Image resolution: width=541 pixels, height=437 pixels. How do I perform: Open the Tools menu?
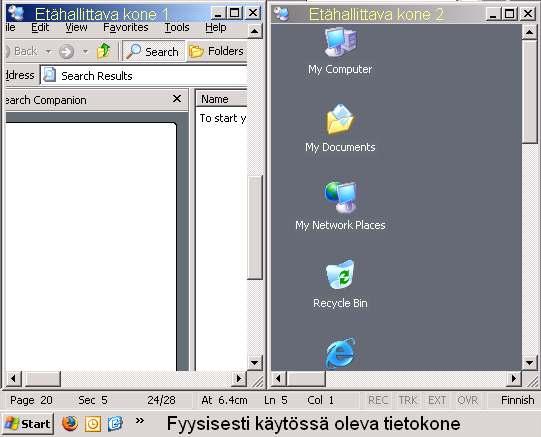[177, 28]
